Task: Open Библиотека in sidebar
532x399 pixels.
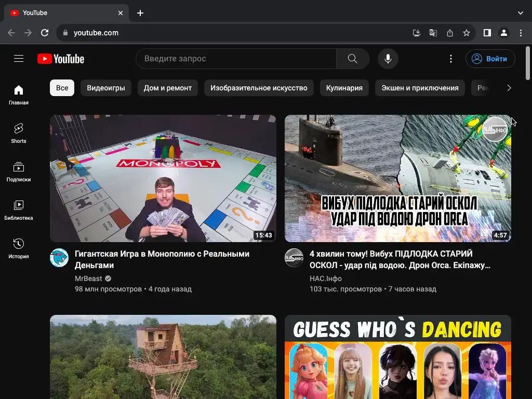Action: (x=19, y=210)
